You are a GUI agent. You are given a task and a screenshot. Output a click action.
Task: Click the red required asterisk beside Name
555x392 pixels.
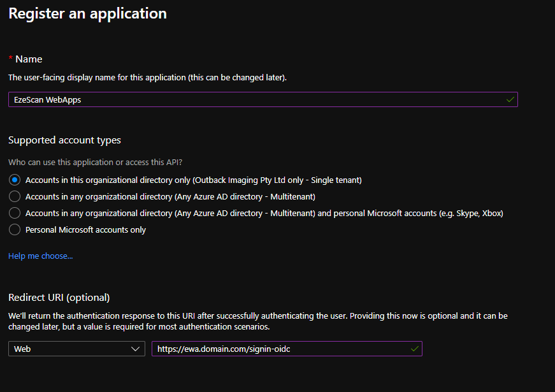[11, 59]
